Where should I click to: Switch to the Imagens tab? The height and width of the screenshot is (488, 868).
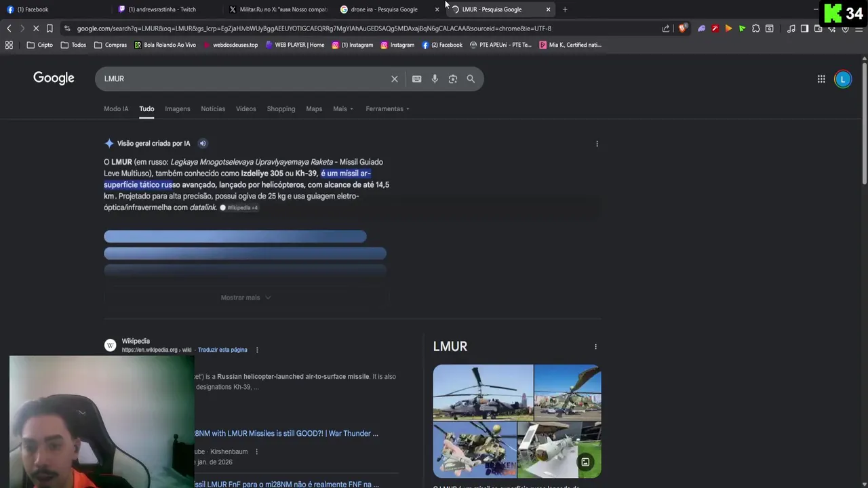pos(178,108)
